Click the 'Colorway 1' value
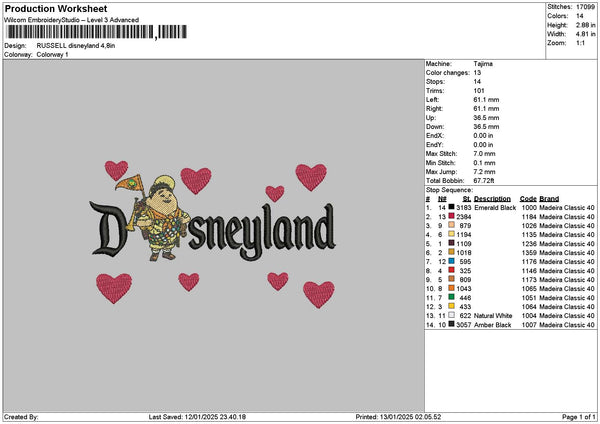The image size is (600, 424). [x=52, y=55]
